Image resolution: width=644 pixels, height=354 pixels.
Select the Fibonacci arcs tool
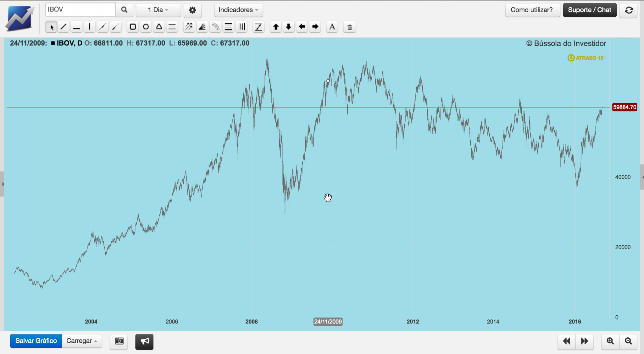pos(215,27)
